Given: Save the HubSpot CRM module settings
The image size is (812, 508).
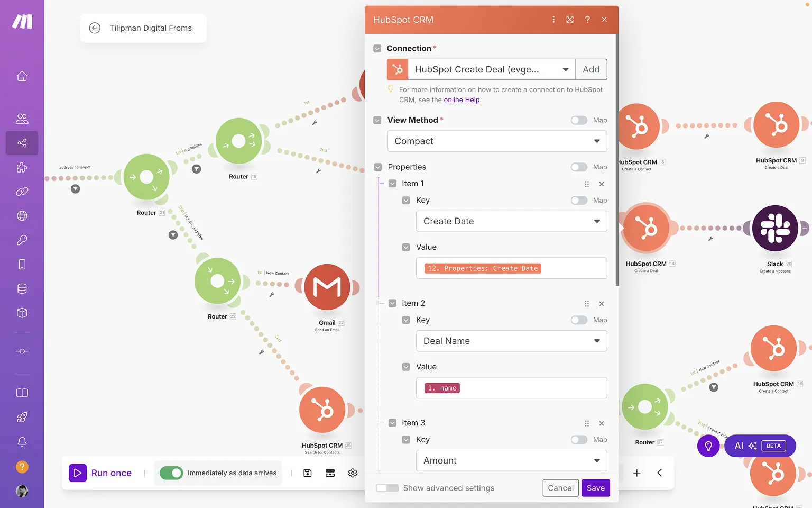Looking at the screenshot, I should (x=596, y=488).
